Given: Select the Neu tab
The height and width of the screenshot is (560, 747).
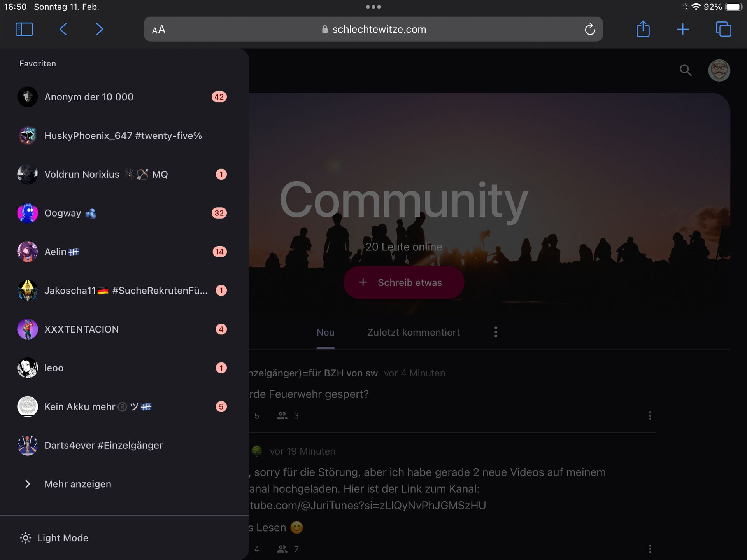Looking at the screenshot, I should (325, 332).
